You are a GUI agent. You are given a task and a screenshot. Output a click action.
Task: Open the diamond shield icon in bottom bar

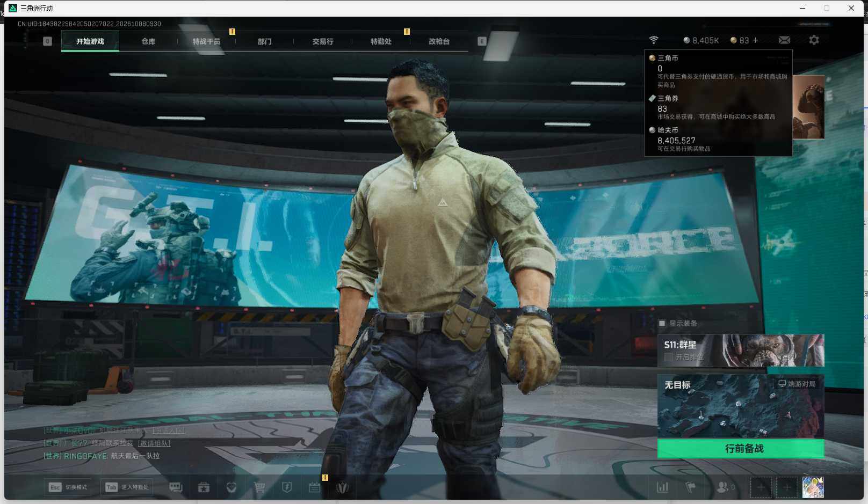pos(232,487)
